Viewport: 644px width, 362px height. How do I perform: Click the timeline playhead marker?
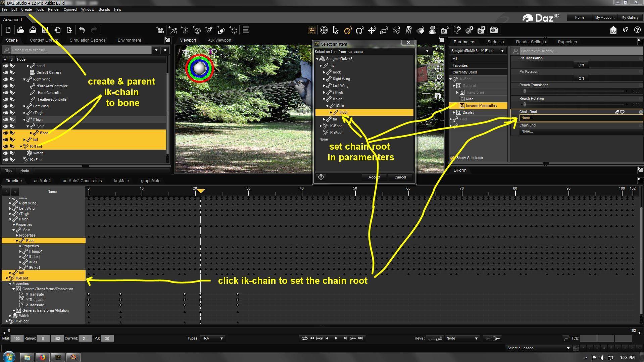click(200, 191)
